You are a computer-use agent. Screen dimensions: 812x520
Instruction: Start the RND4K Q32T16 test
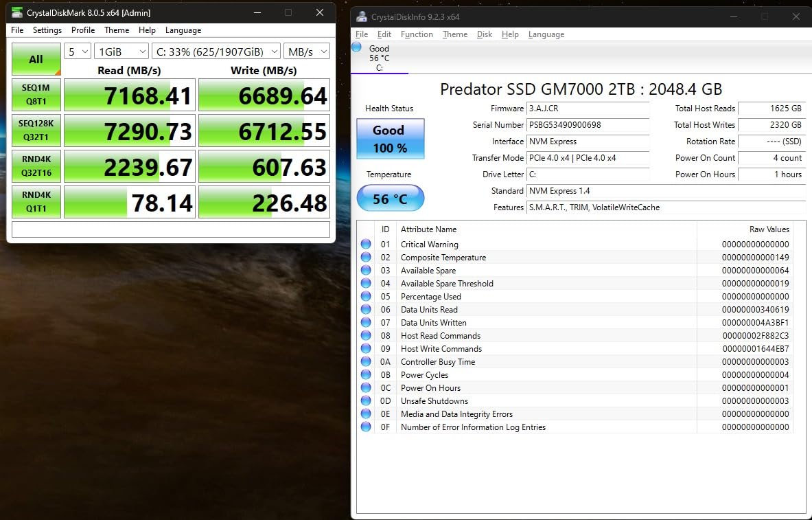pyautogui.click(x=36, y=166)
